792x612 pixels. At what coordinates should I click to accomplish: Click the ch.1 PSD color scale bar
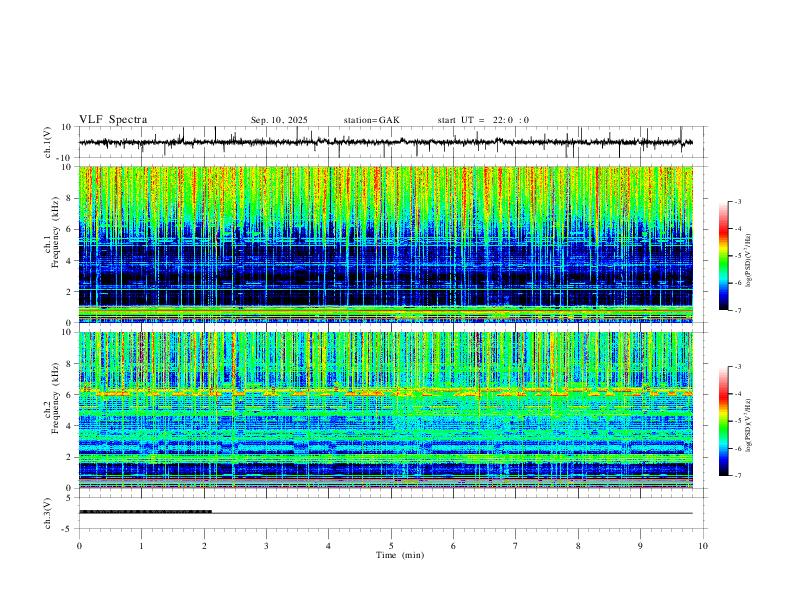coord(724,256)
